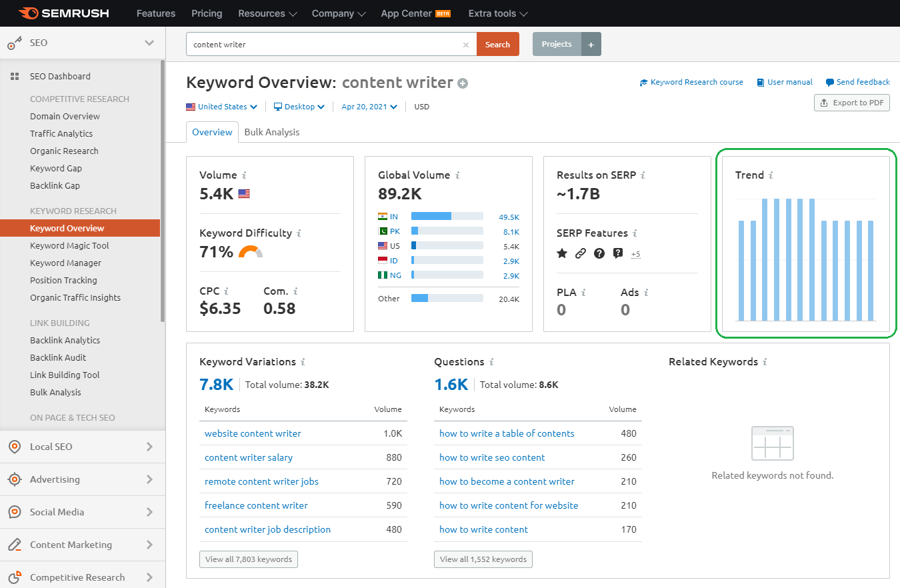Click the info icon next to Related Keywords
900x588 pixels.
[765, 362]
